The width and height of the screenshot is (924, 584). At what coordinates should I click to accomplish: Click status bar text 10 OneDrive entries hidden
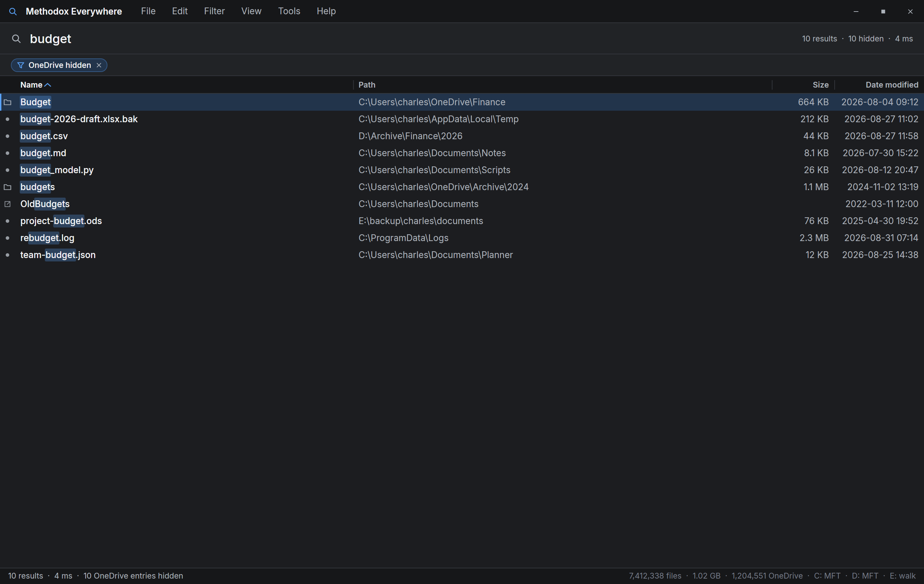tap(133, 576)
